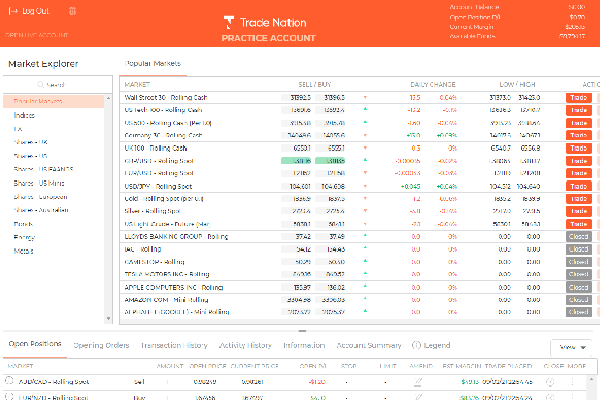The image size is (600, 400).
Task: Click the Wall Street 30 down trend arrow
Action: 365,98
